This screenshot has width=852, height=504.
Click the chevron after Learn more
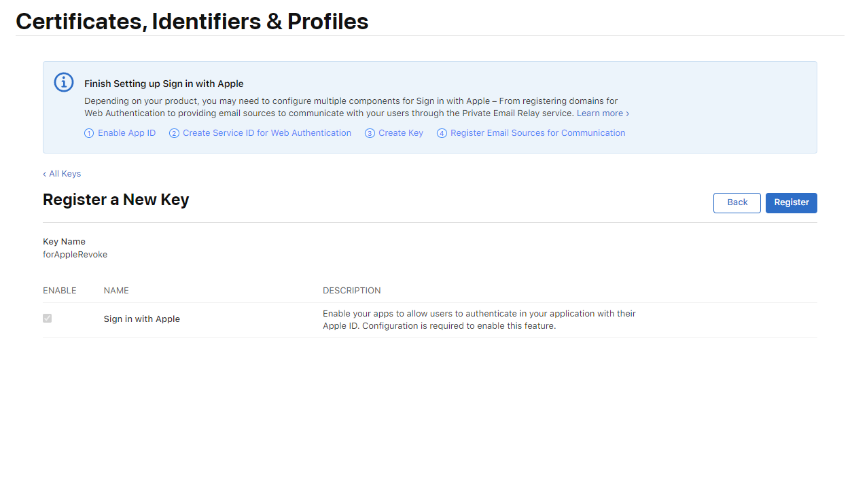pyautogui.click(x=627, y=113)
